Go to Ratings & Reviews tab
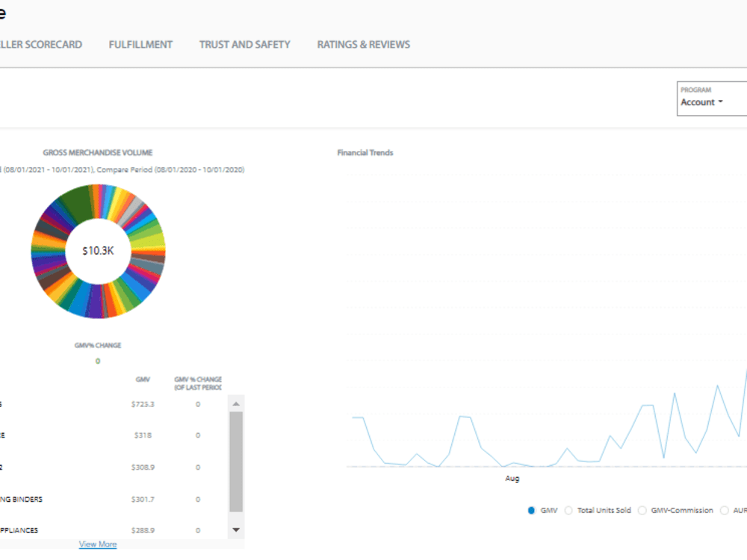This screenshot has width=747, height=560. (x=364, y=45)
